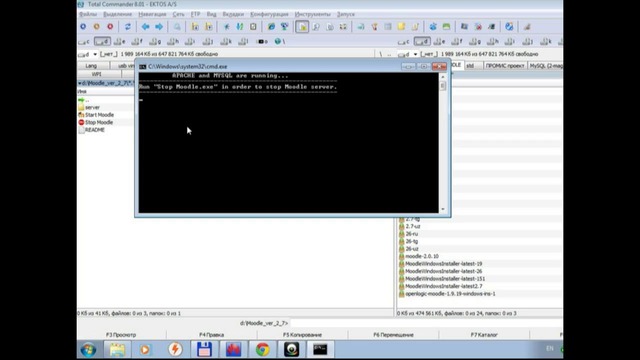Open Конфигурация menu
This screenshot has height=360, width=640.
pos(269,14)
